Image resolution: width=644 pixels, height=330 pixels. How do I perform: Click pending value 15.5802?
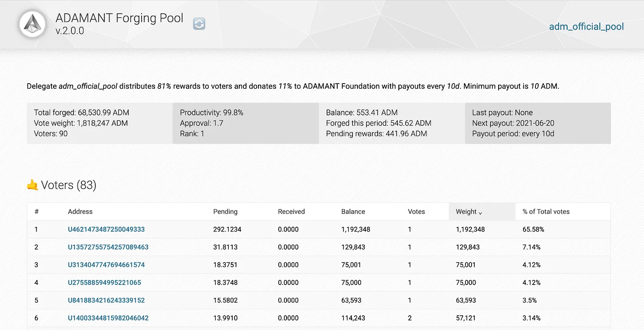[x=225, y=300]
